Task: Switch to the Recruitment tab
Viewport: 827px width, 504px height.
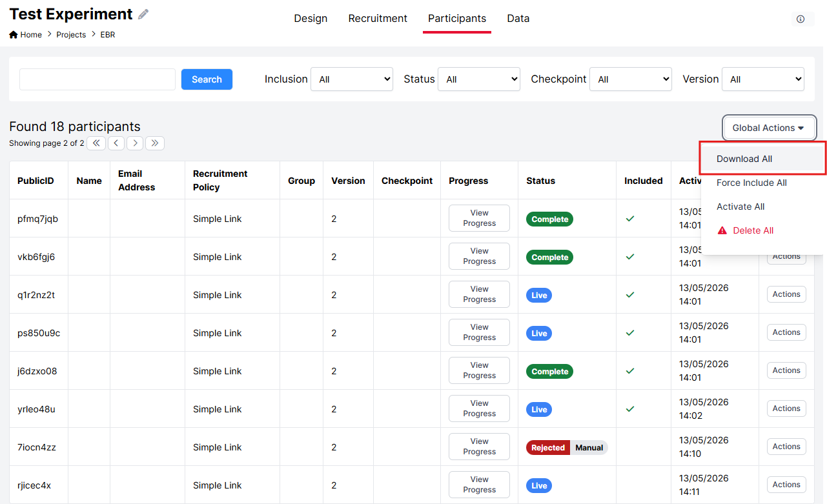Action: (378, 19)
